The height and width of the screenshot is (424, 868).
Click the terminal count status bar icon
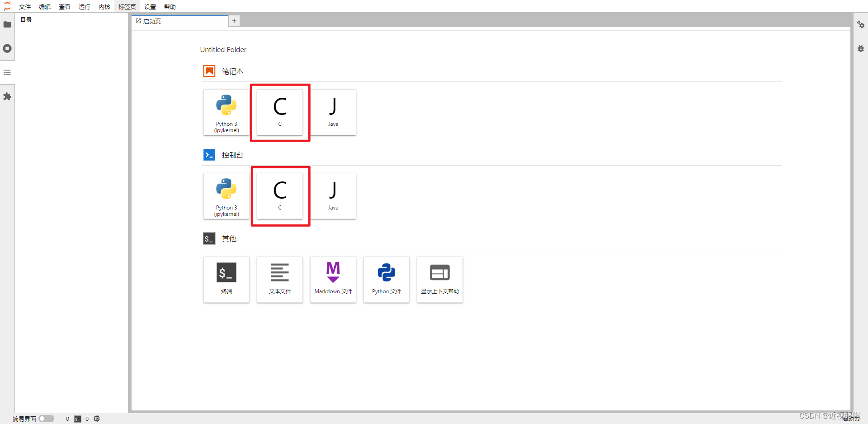click(78, 419)
